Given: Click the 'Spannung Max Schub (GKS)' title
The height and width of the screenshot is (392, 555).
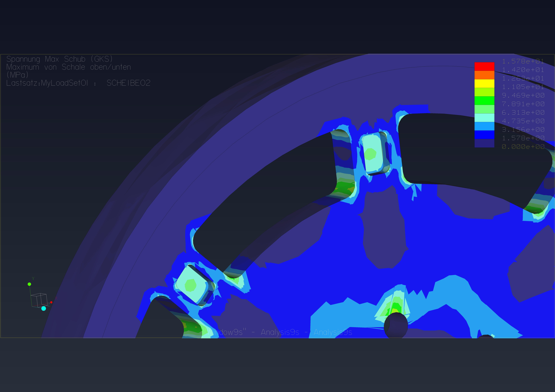Looking at the screenshot, I should [59, 59].
